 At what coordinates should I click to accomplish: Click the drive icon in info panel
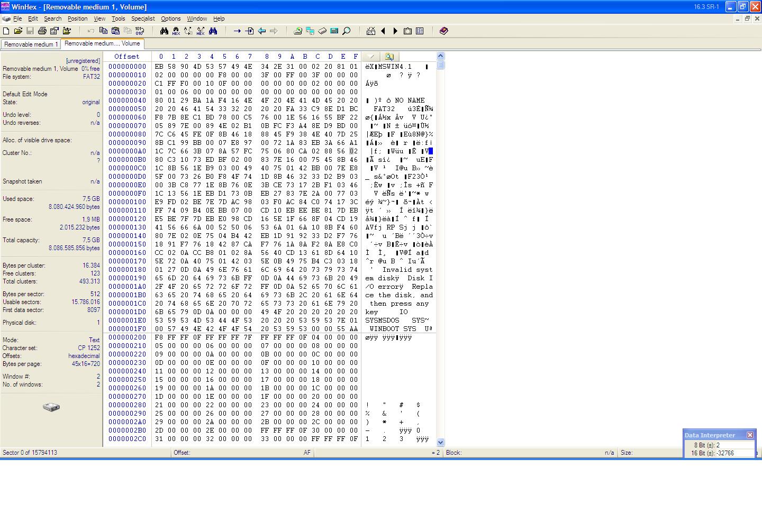(51, 407)
